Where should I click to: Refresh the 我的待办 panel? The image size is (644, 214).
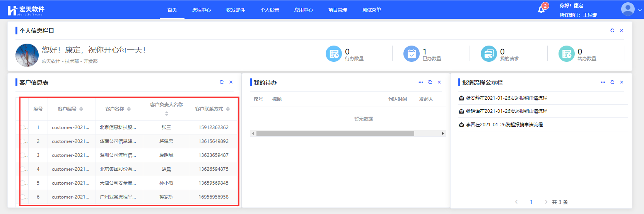click(430, 82)
